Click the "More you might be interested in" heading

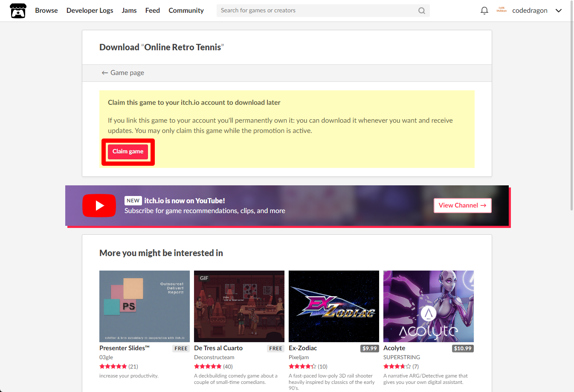161,253
